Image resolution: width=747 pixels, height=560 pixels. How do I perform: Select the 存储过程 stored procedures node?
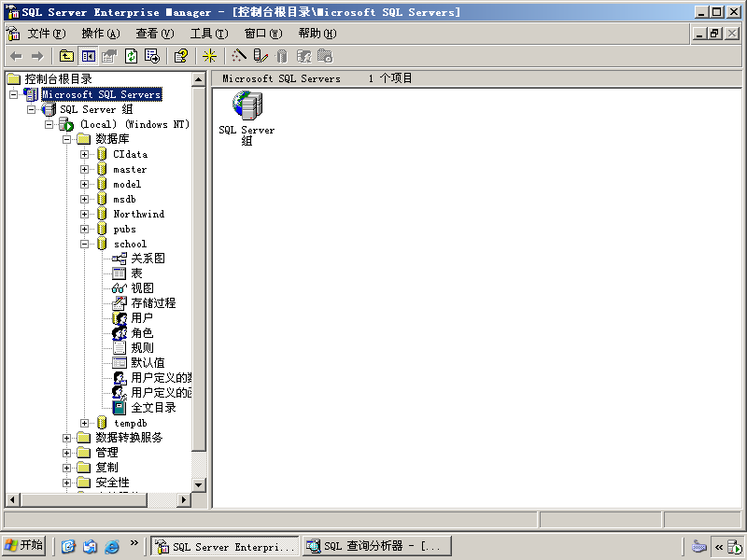[x=153, y=302]
